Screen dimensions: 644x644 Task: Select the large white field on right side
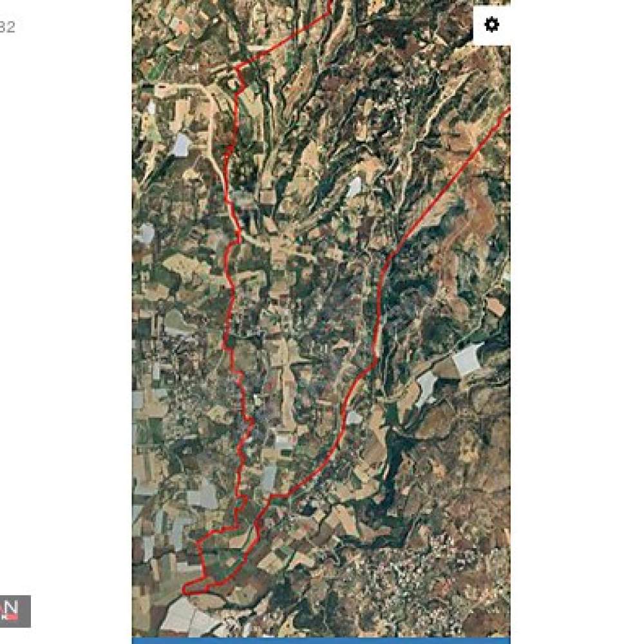pos(467,359)
